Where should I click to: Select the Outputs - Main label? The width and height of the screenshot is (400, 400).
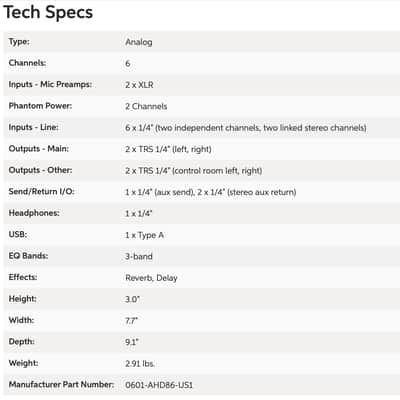39,149
